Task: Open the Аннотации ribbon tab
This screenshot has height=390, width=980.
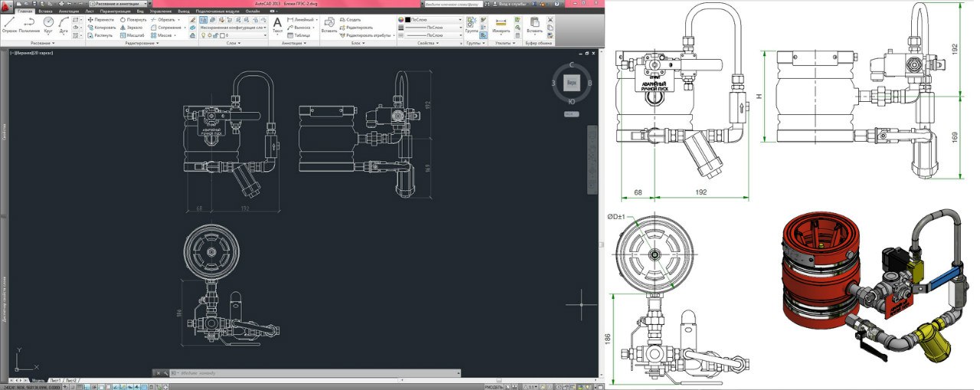Action: (x=69, y=11)
